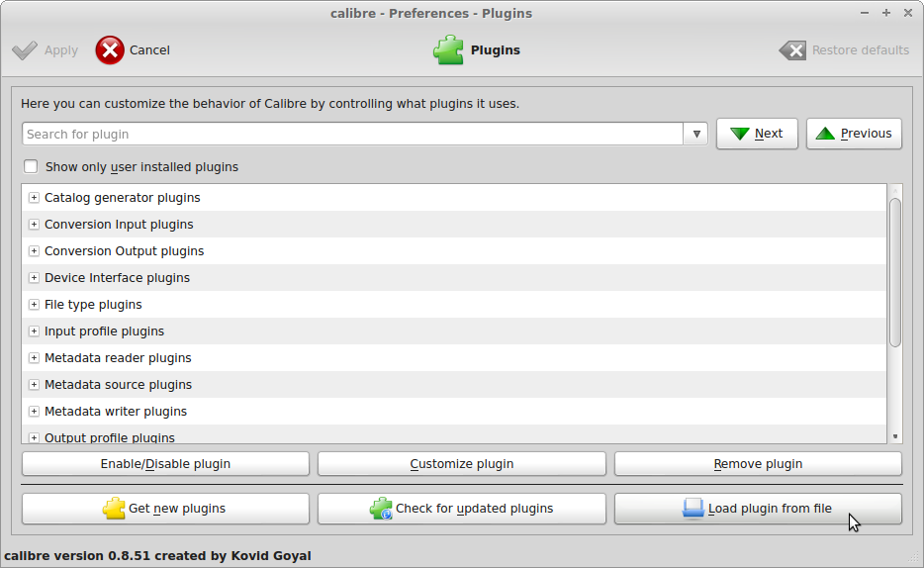This screenshot has height=568, width=924.
Task: Select the Device Interface plugins row text
Action: coord(118,277)
